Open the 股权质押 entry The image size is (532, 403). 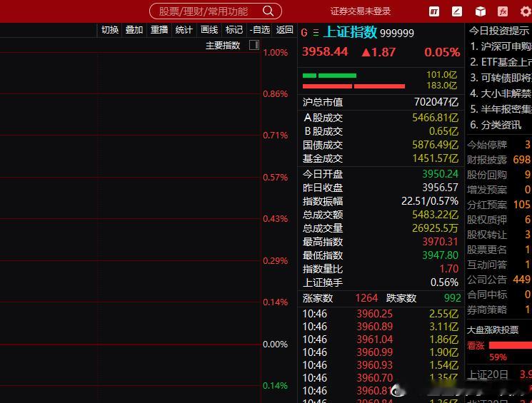click(498, 220)
